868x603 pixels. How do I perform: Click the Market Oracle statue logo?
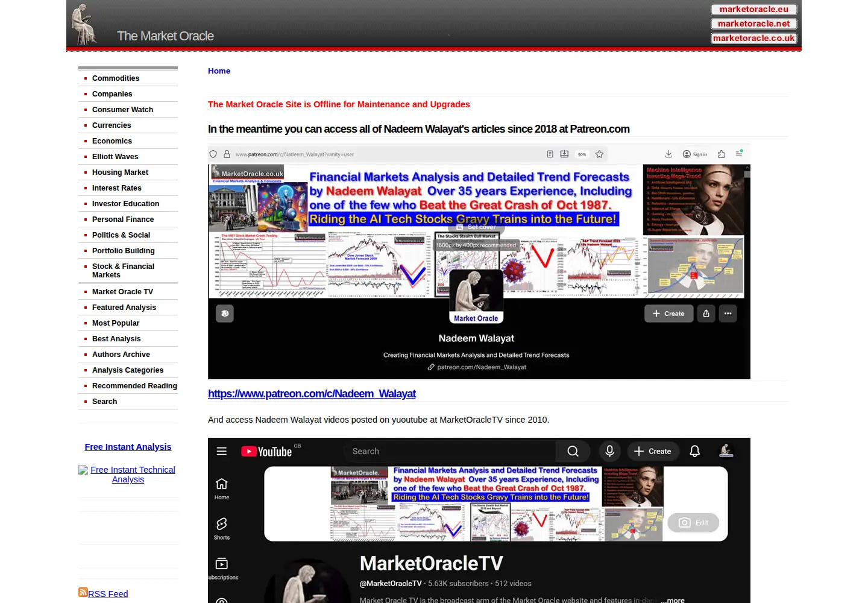click(84, 24)
